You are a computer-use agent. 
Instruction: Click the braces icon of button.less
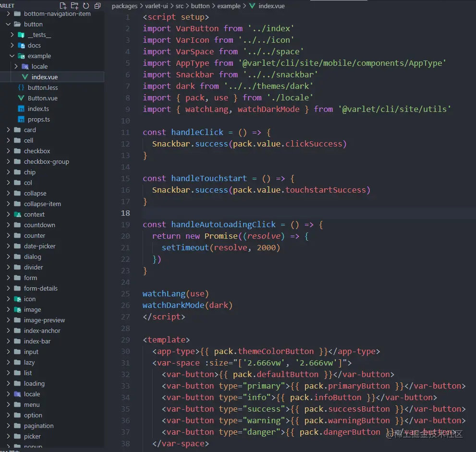pyautogui.click(x=21, y=87)
